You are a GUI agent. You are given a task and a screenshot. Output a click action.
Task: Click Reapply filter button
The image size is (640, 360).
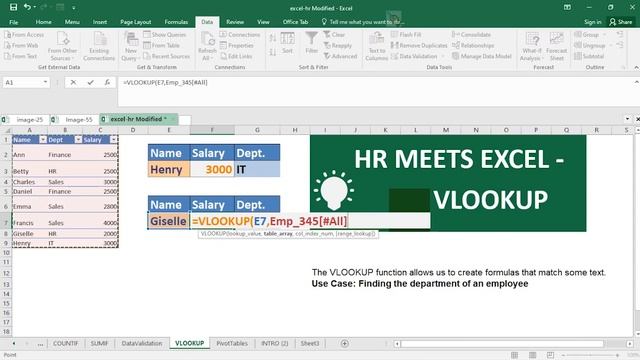[338, 45]
